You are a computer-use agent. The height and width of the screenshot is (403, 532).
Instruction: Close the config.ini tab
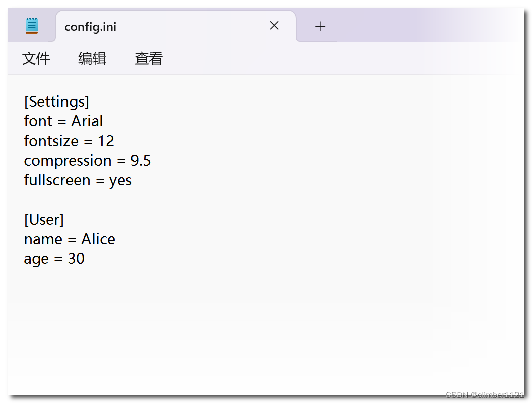point(274,26)
